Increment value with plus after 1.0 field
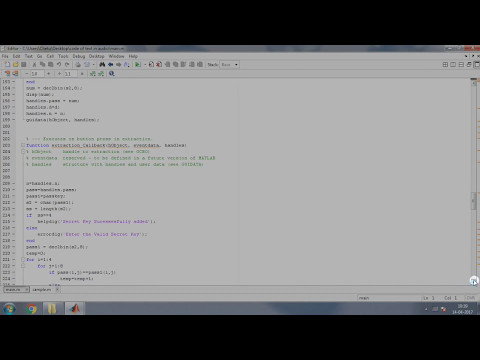Screen dimensions: 480x360 (x=49, y=73)
